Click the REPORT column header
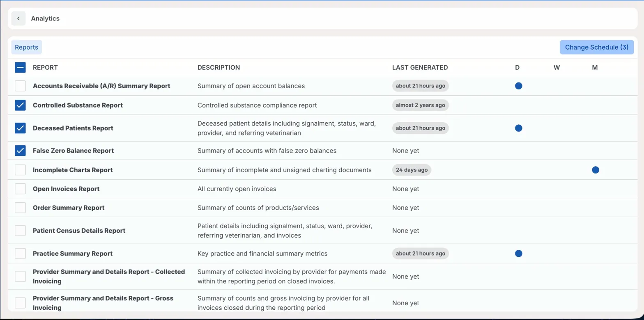The width and height of the screenshot is (644, 320). point(45,68)
